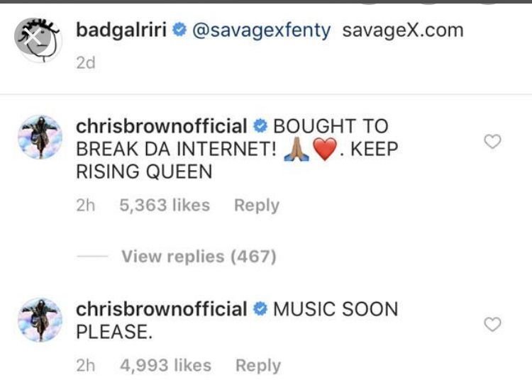Like the 'MUSIC SOON PLEASE' comment heart
This screenshot has width=532, height=392.
(492, 324)
